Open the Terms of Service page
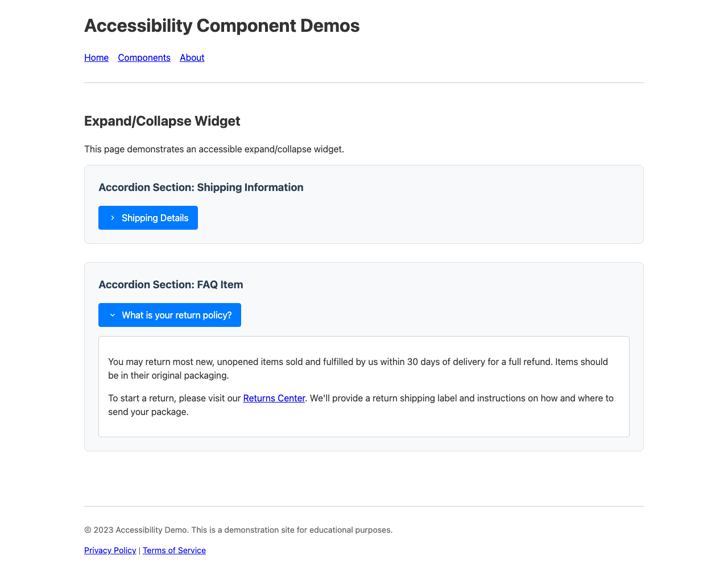 click(174, 550)
